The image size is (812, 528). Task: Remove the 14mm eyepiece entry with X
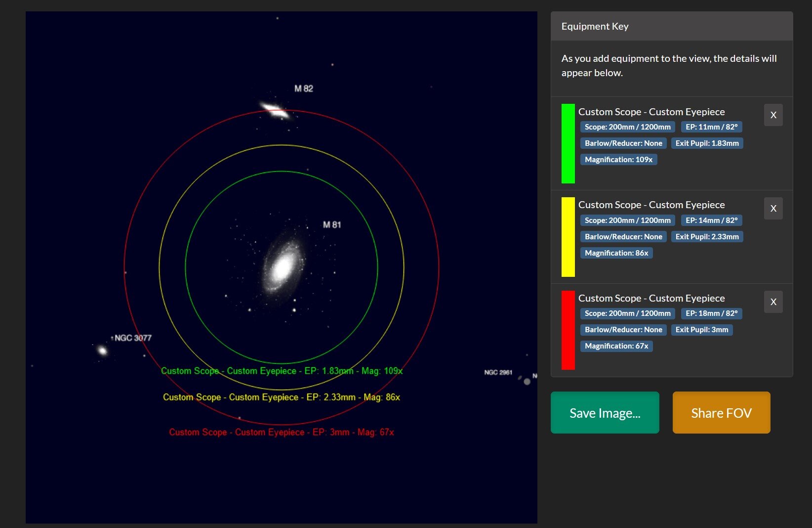tap(773, 208)
